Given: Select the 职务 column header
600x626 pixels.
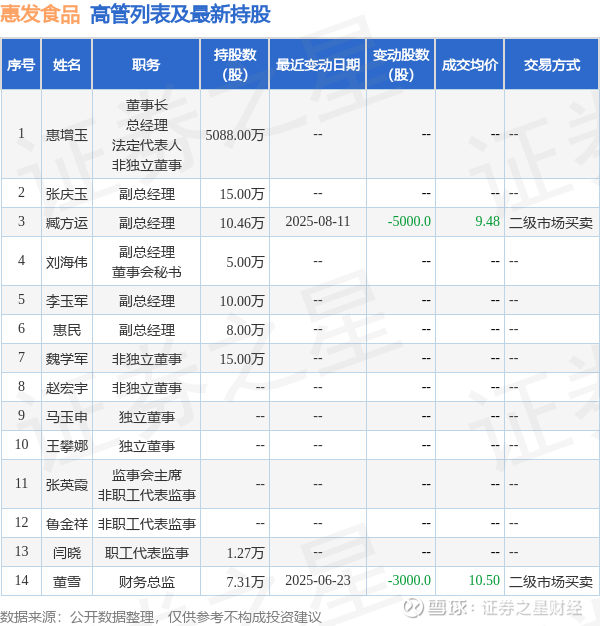Looking at the screenshot, I should [x=146, y=64].
